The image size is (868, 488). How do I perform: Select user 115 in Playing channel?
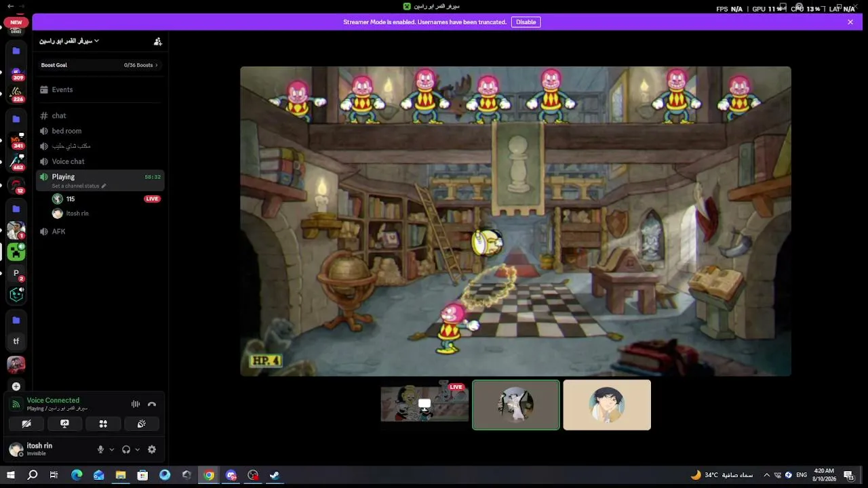pos(105,199)
